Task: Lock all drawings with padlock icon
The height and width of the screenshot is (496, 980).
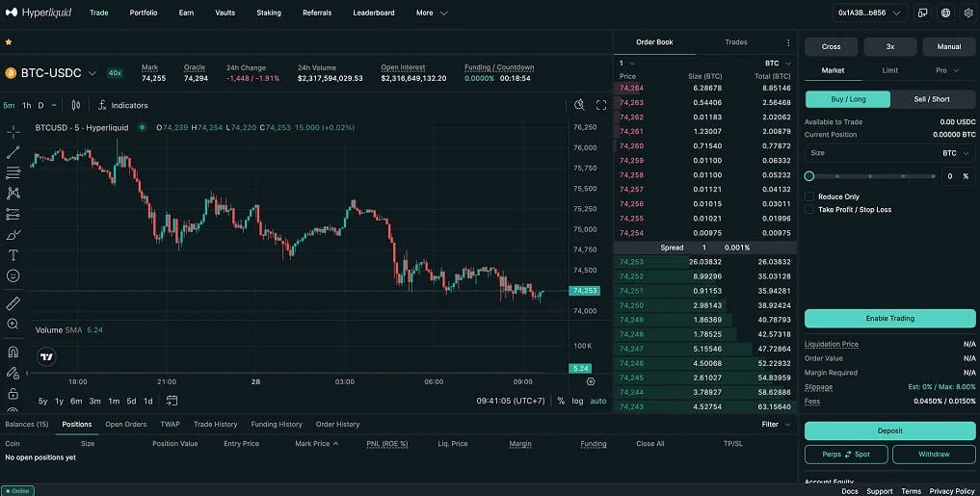Action: pyautogui.click(x=13, y=394)
